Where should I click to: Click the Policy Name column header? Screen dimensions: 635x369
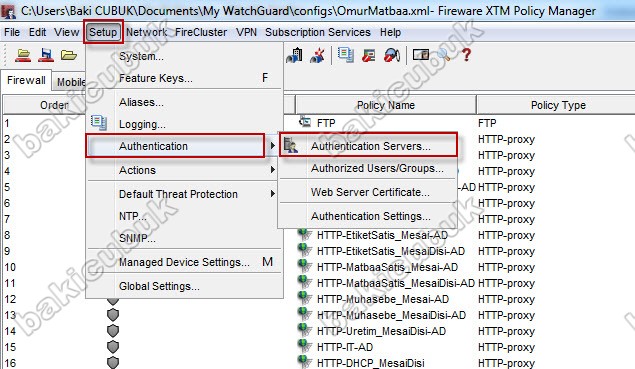click(386, 105)
